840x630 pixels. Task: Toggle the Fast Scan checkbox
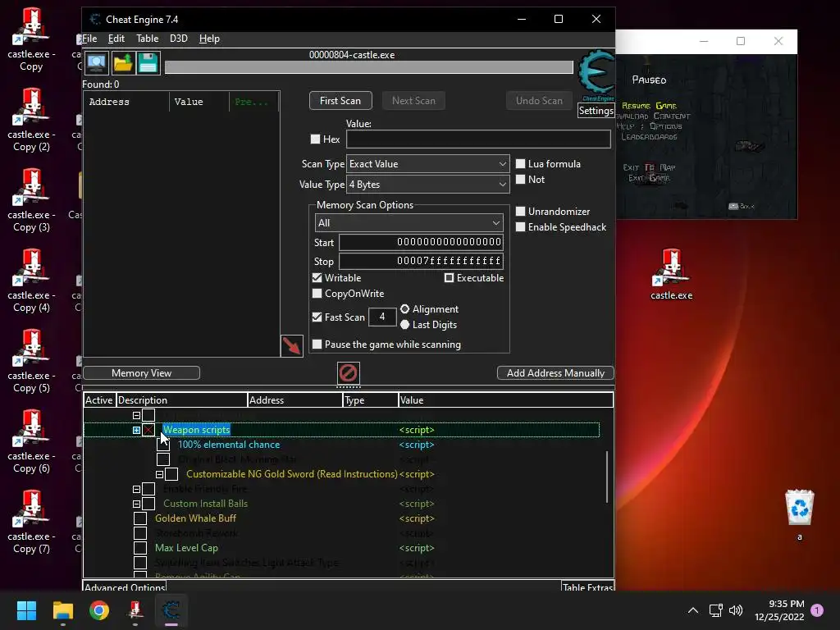click(x=317, y=317)
